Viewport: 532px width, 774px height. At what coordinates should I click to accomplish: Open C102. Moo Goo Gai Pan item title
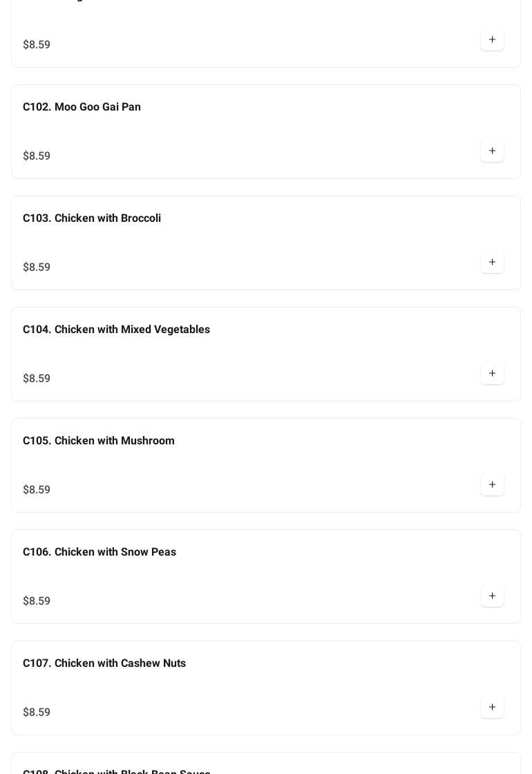(x=82, y=107)
